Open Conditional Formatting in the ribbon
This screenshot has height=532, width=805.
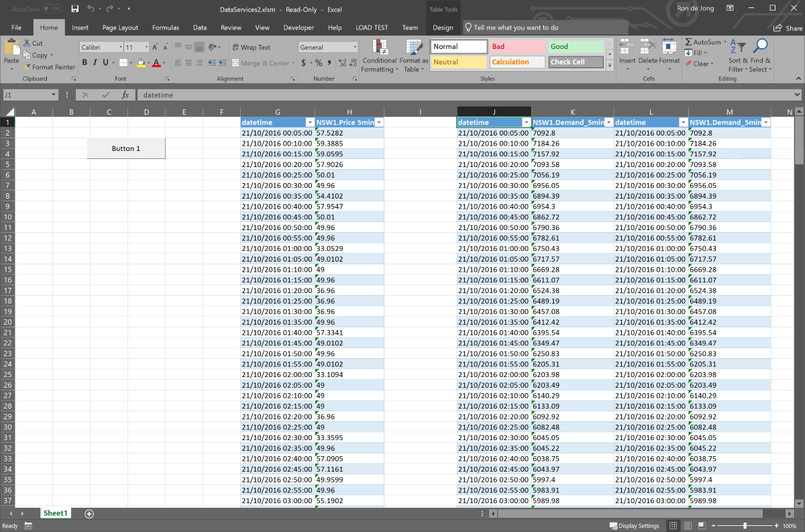[x=379, y=55]
